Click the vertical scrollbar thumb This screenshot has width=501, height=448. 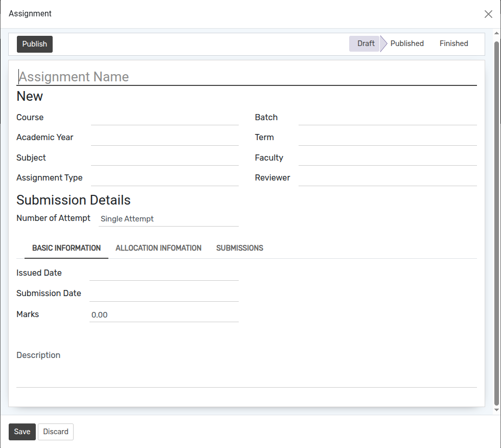click(496, 223)
